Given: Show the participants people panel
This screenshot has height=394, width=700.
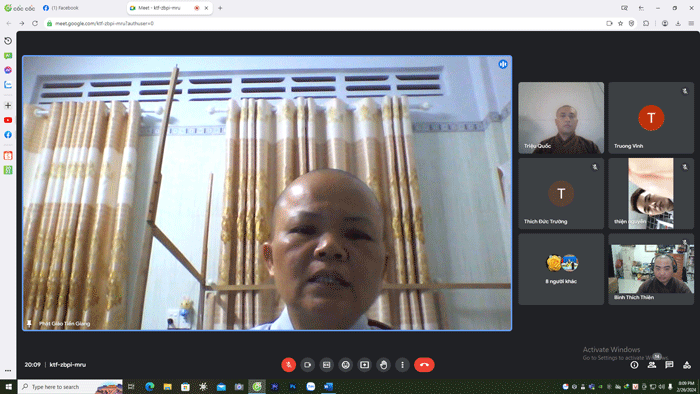Looking at the screenshot, I should pyautogui.click(x=652, y=365).
